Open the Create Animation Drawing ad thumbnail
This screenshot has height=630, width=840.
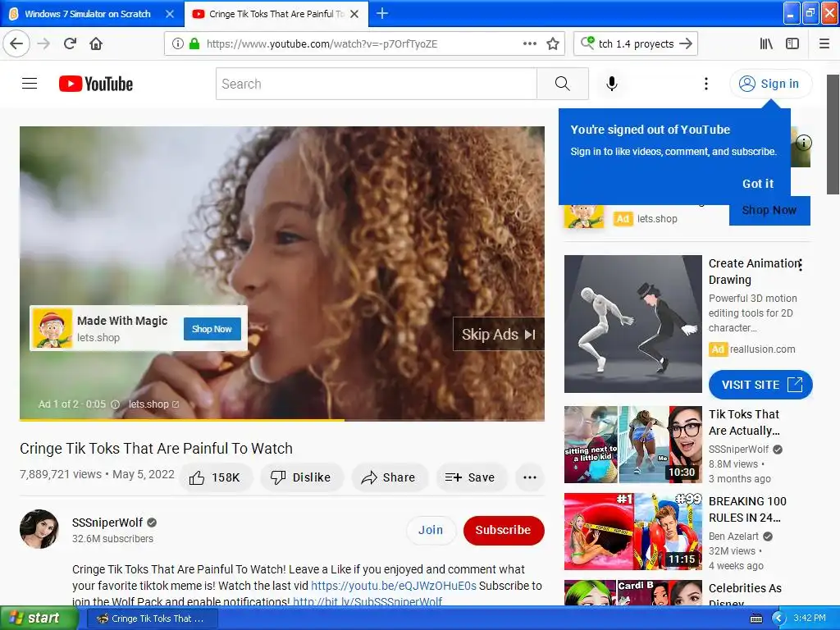pos(632,323)
